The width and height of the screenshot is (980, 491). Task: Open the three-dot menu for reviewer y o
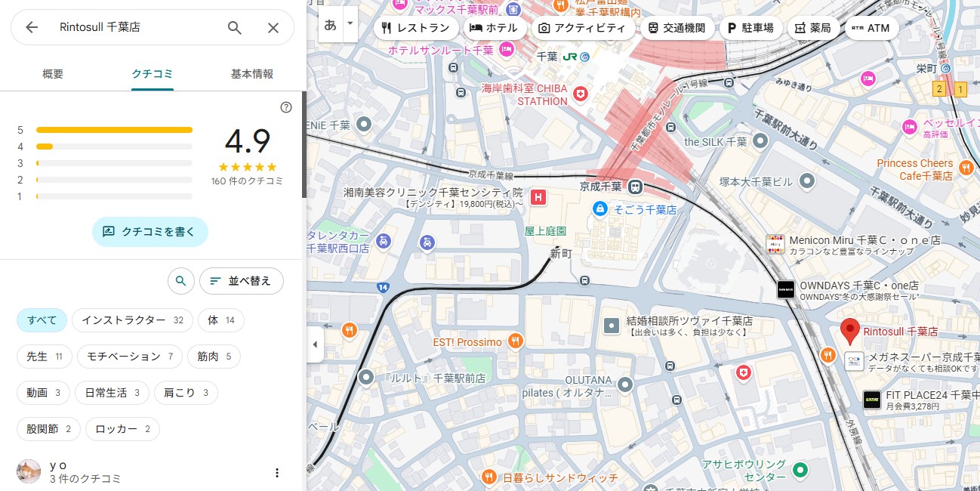click(x=276, y=473)
